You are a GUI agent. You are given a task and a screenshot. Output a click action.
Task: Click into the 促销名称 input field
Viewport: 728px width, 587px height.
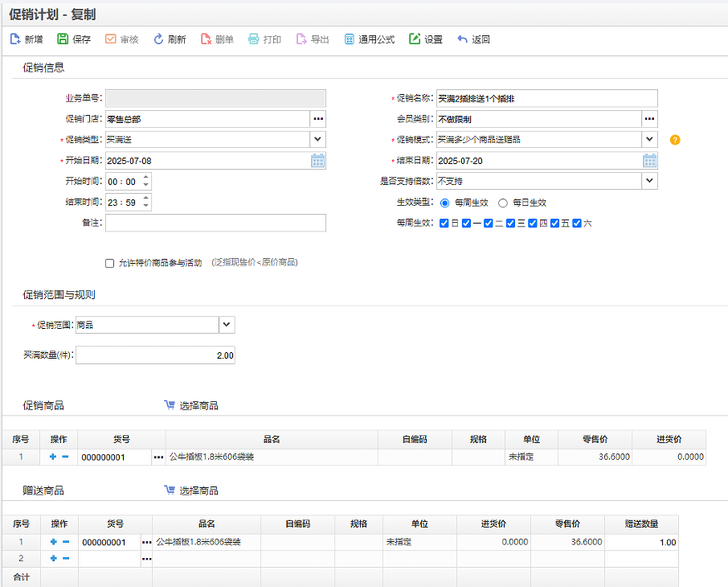547,99
